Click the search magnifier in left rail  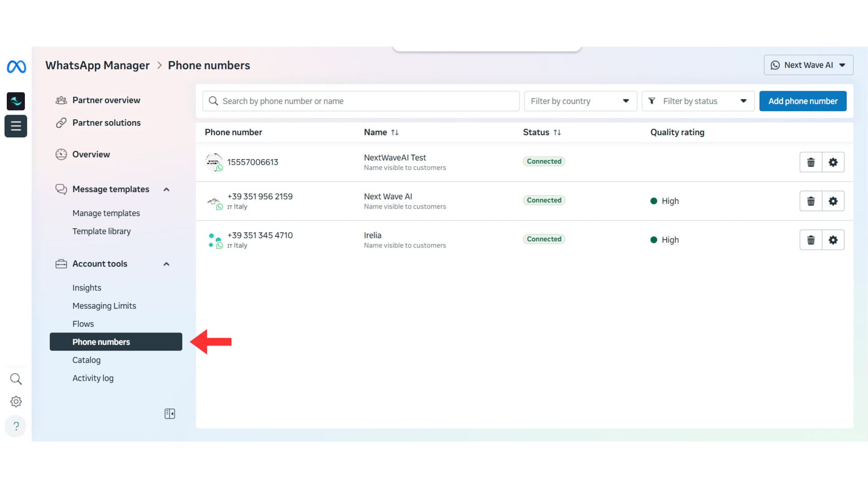pyautogui.click(x=16, y=379)
